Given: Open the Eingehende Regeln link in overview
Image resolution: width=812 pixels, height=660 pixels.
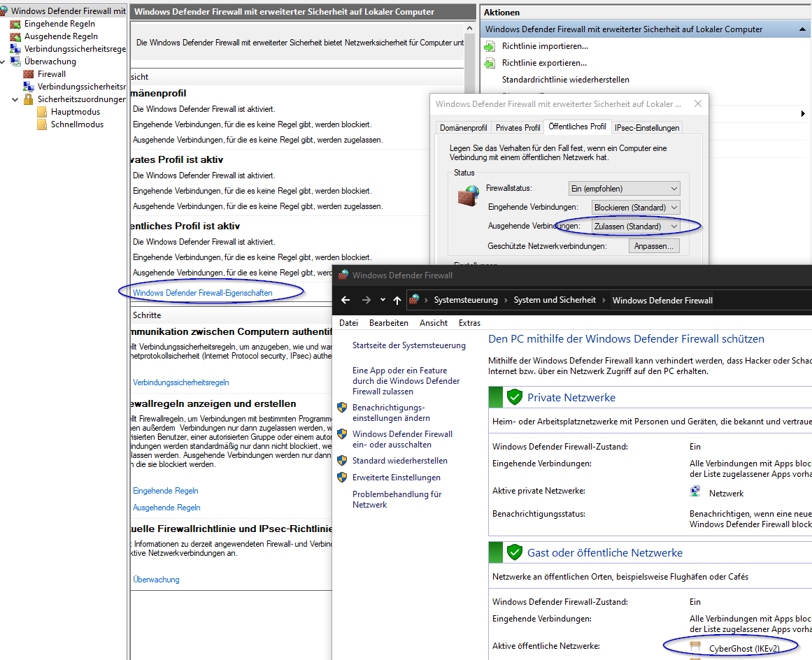Looking at the screenshot, I should 166,491.
